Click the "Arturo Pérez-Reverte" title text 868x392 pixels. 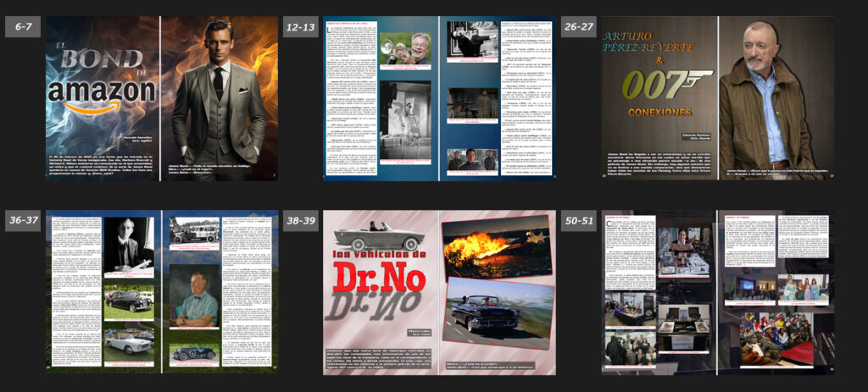coord(648,41)
